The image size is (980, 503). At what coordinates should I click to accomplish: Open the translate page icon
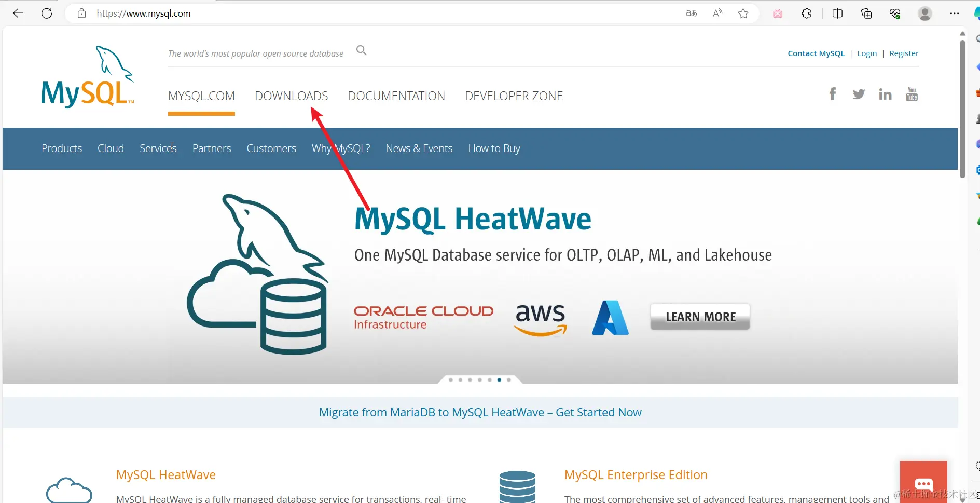691,13
